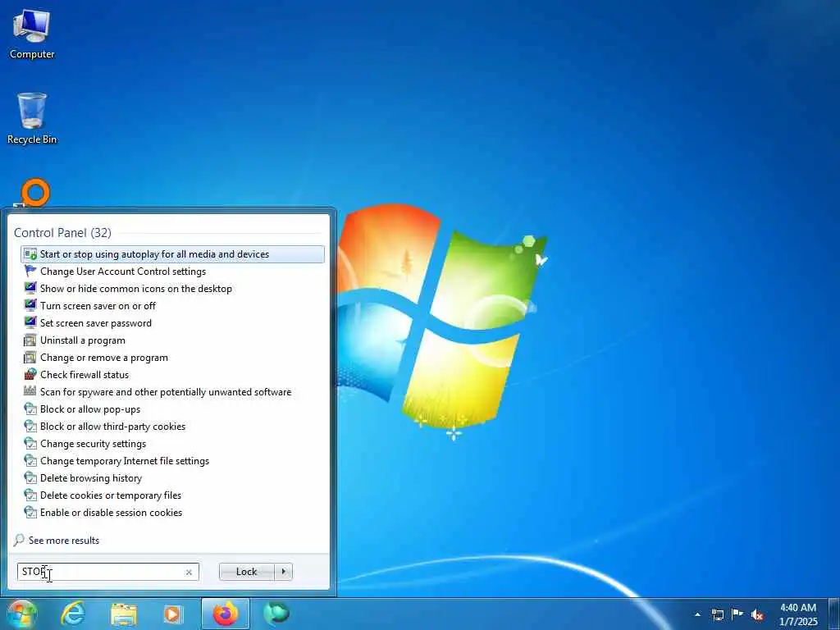
Task: Click icon next to Block or allow pop-ups
Action: coord(30,409)
